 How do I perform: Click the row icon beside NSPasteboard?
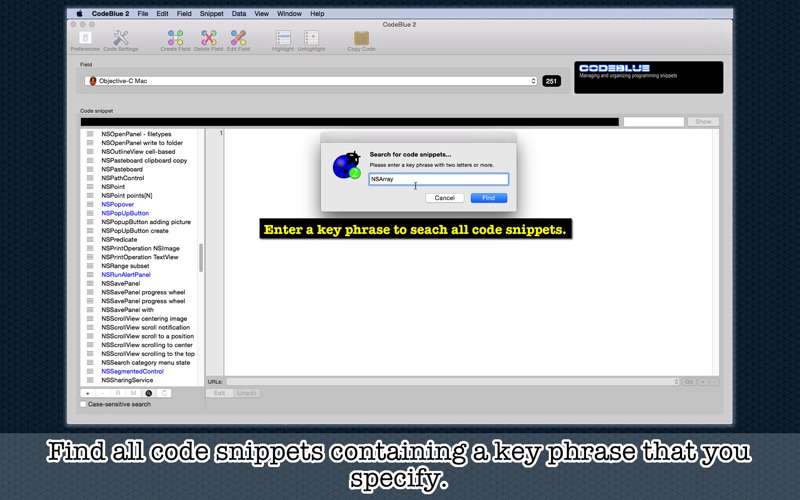click(x=90, y=169)
